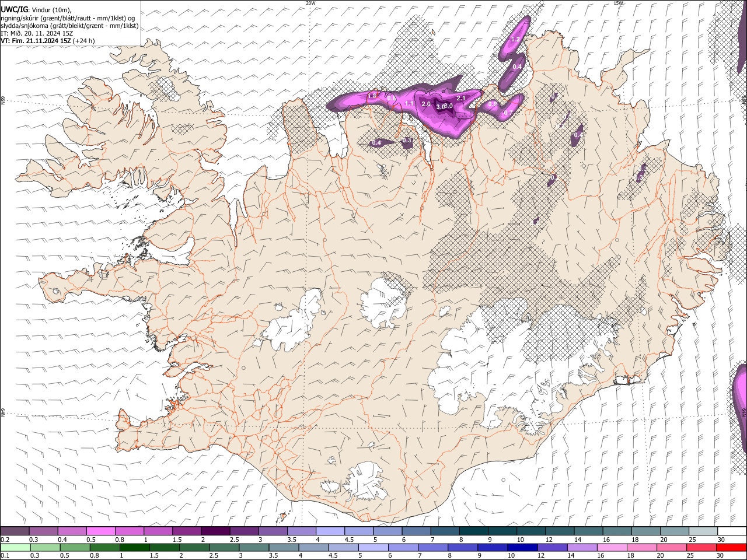Select the bottom-row swatch between 3 and 3.5
This screenshot has width=747, height=560.
point(254,547)
